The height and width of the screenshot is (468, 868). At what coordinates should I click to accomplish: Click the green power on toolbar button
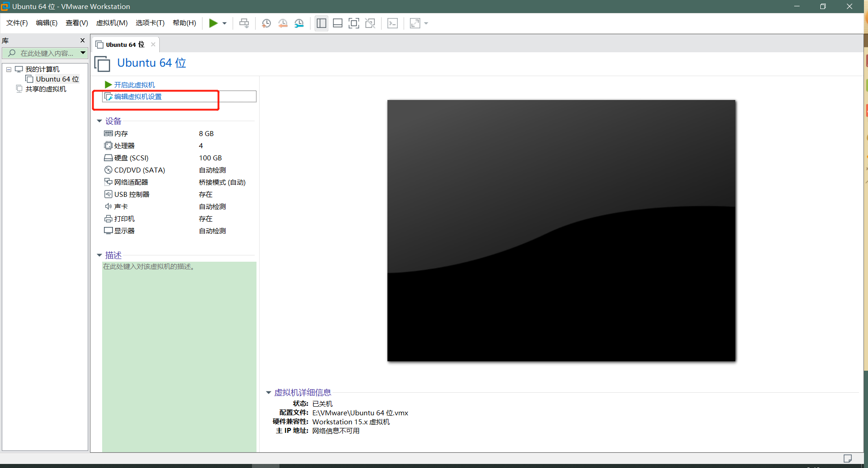(213, 23)
